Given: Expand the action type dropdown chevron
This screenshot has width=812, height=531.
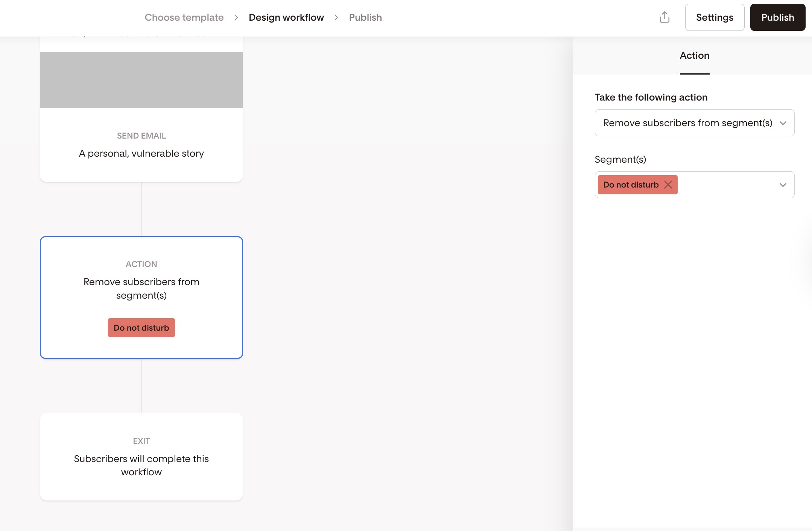Looking at the screenshot, I should click(x=783, y=123).
